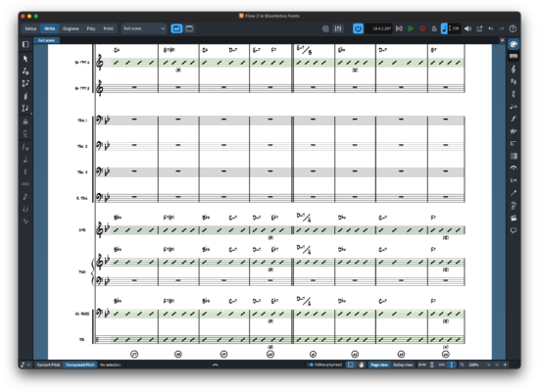This screenshot has width=539, height=392.
Task: Switch to Write mode
Action: pyautogui.click(x=50, y=28)
